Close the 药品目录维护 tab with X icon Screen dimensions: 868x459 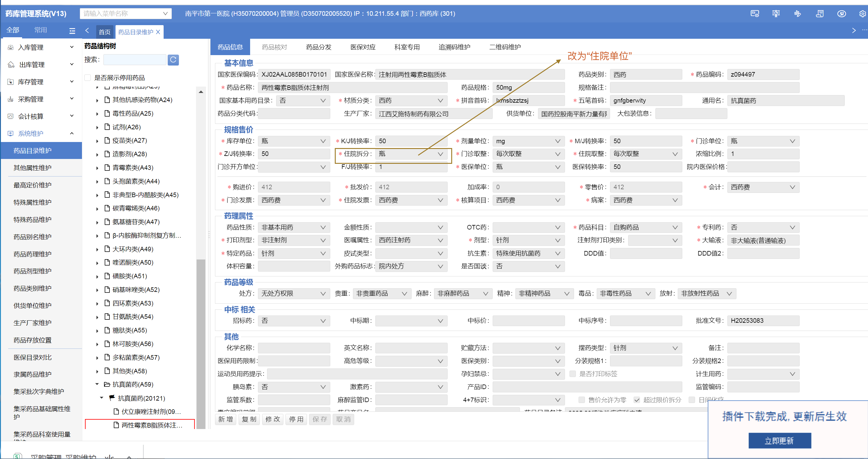158,32
